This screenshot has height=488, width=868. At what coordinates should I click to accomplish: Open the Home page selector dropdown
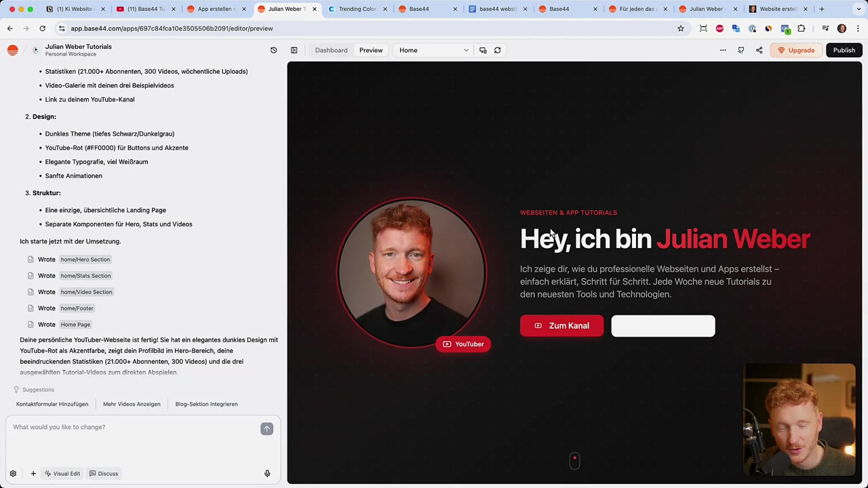click(434, 50)
